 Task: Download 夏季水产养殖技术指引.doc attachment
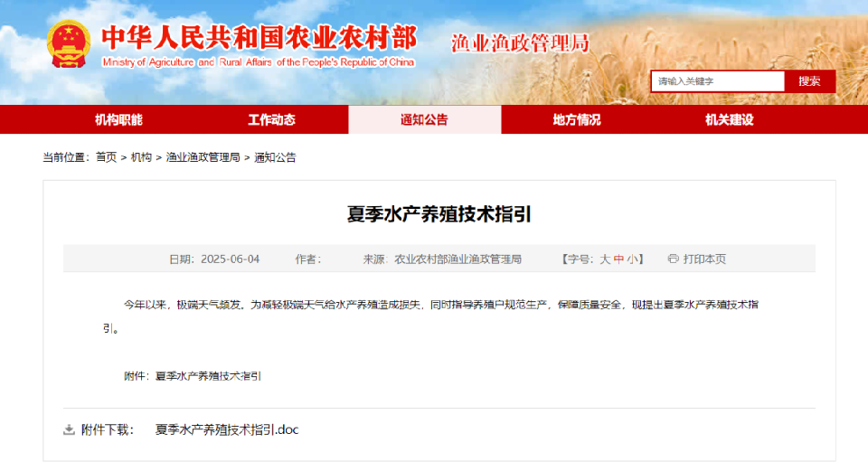point(227,429)
